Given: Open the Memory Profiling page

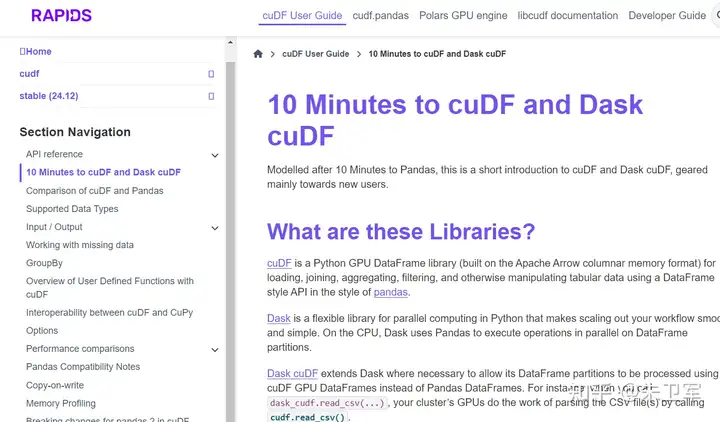Looking at the screenshot, I should pos(61,403).
